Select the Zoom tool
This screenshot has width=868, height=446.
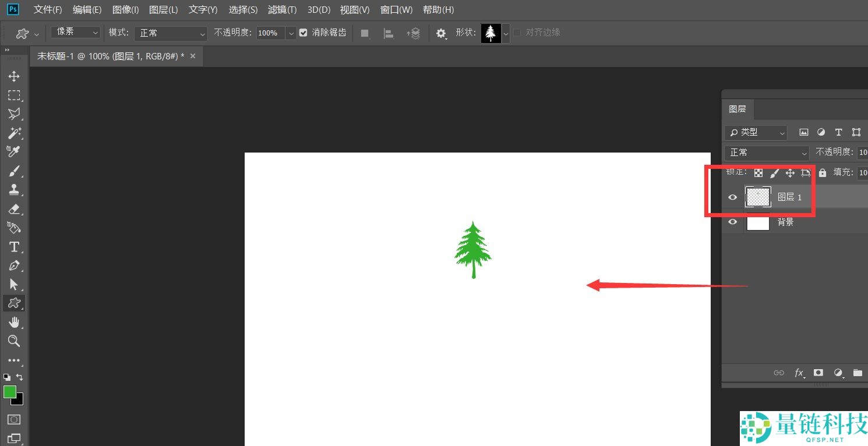[14, 341]
